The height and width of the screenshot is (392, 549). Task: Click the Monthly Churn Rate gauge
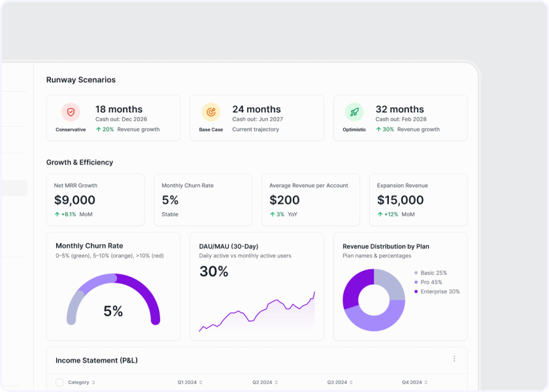tap(113, 297)
